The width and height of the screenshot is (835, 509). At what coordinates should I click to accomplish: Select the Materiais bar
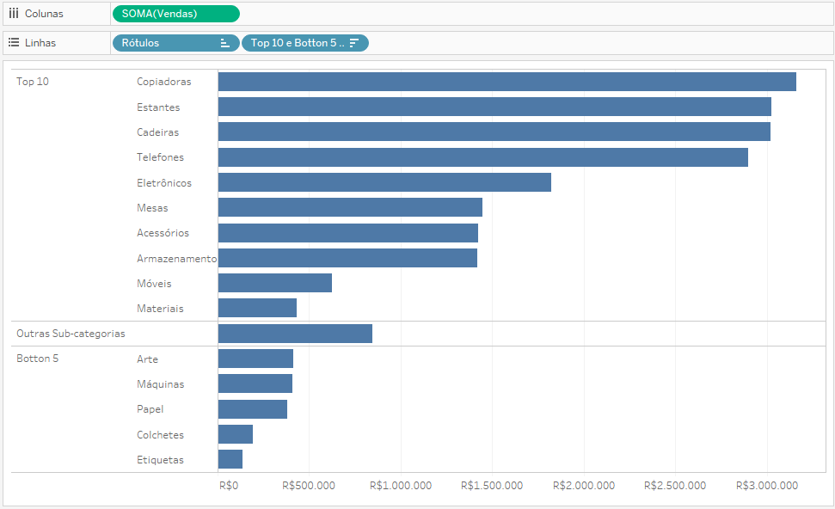(x=257, y=308)
